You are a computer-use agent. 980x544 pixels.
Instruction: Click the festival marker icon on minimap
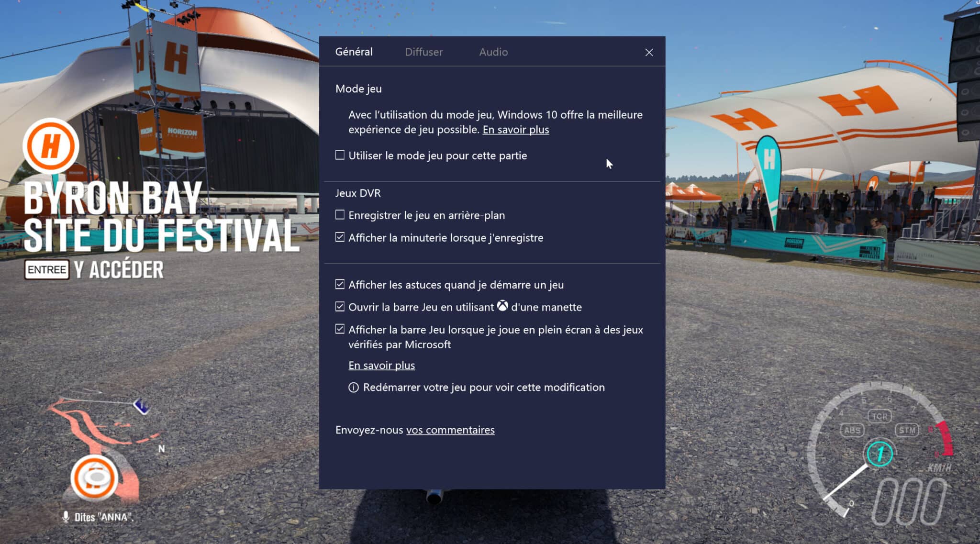tap(94, 478)
